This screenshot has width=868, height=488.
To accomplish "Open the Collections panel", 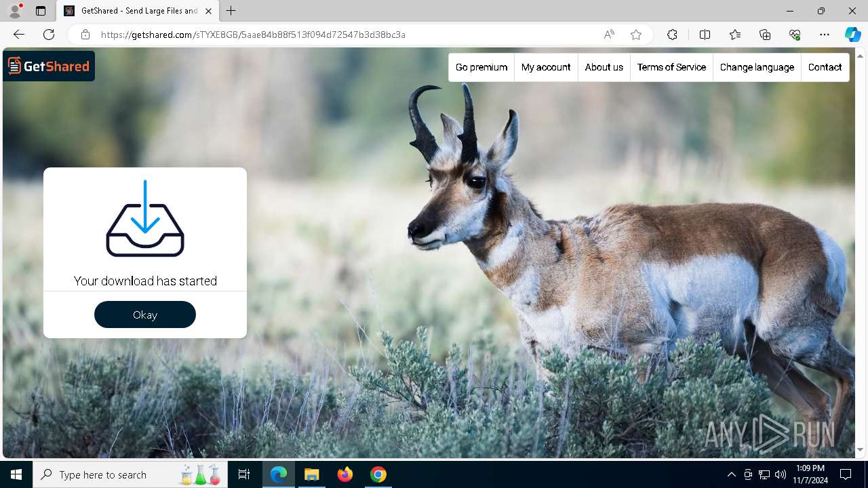I will click(x=765, y=35).
